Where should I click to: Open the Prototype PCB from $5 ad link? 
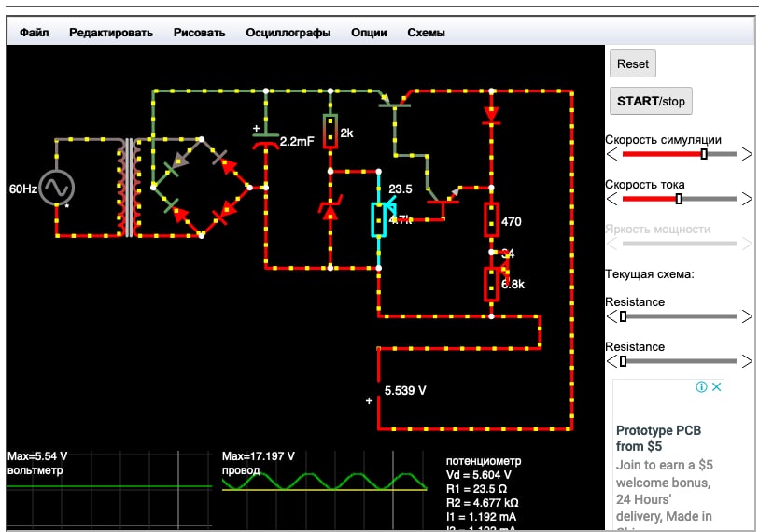[658, 438]
